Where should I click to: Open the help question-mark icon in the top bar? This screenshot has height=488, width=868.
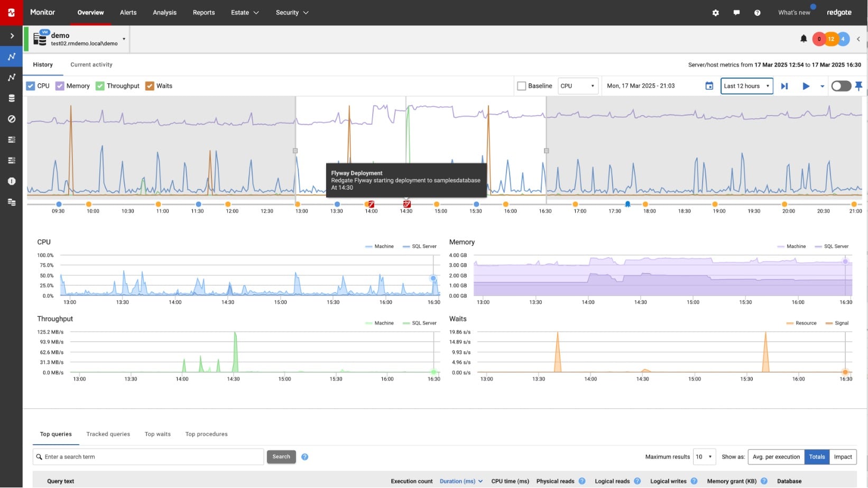757,13
